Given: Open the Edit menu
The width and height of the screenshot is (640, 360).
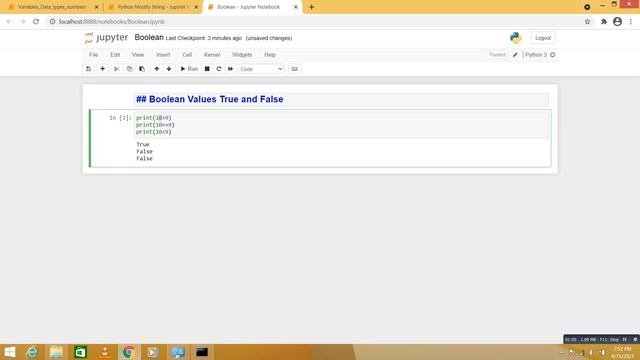Looking at the screenshot, I should pyautogui.click(x=115, y=55).
